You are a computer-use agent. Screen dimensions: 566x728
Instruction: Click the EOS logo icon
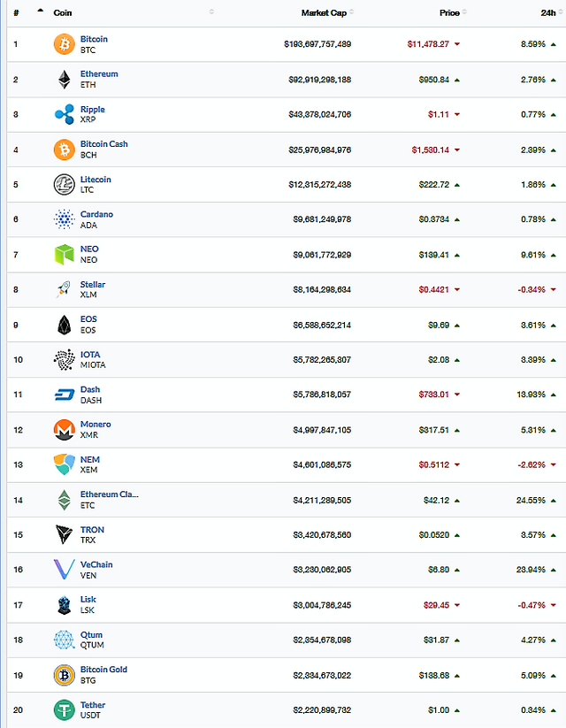coord(64,325)
